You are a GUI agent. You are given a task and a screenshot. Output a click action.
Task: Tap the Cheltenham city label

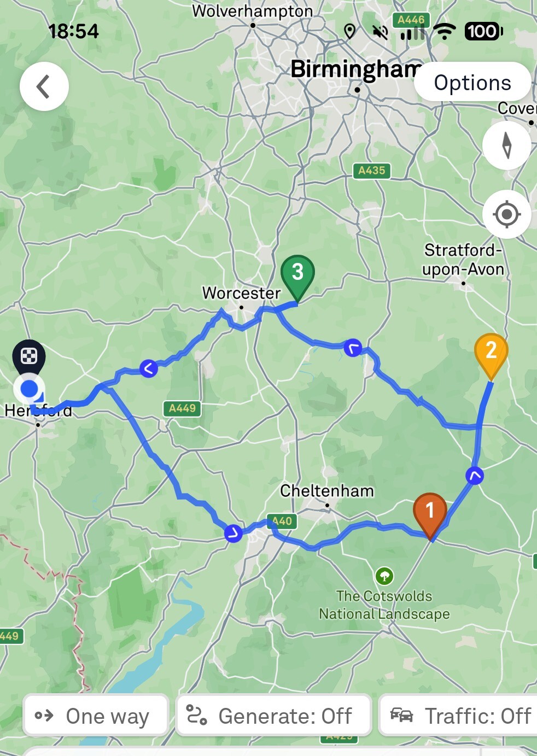point(327,491)
